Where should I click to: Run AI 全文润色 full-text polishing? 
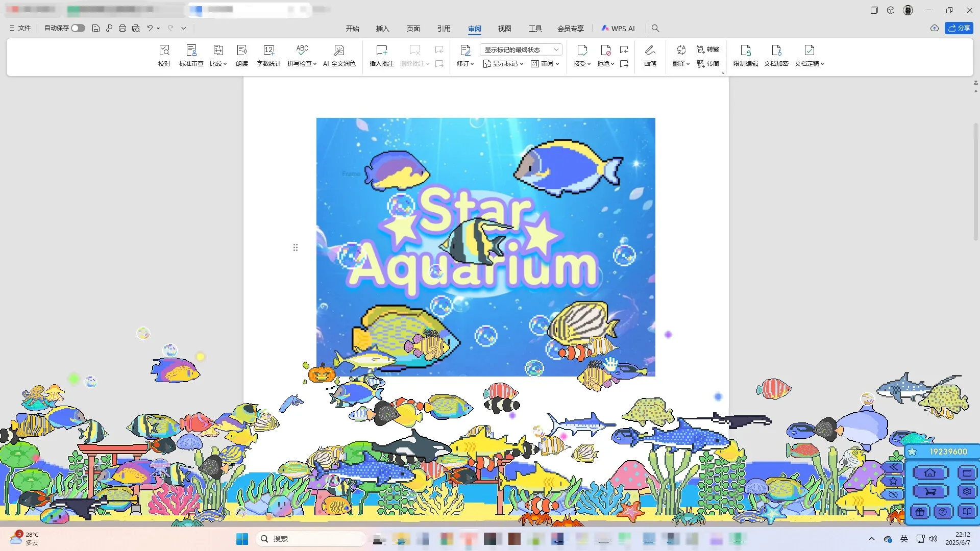click(x=338, y=55)
